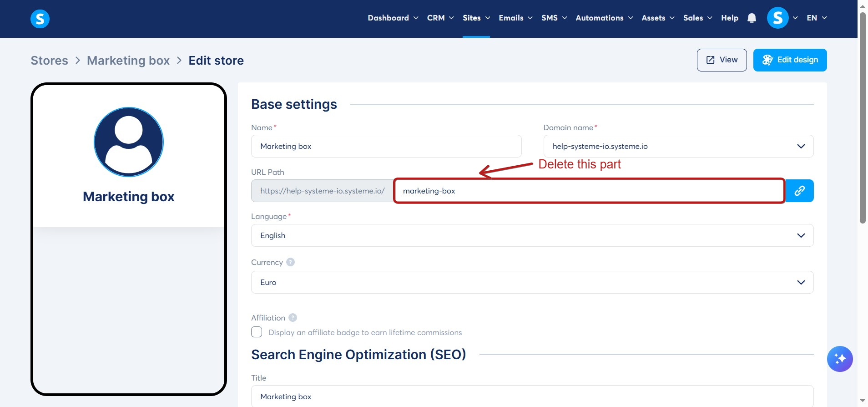Open the Automations menu
The height and width of the screenshot is (407, 868).
tap(604, 18)
